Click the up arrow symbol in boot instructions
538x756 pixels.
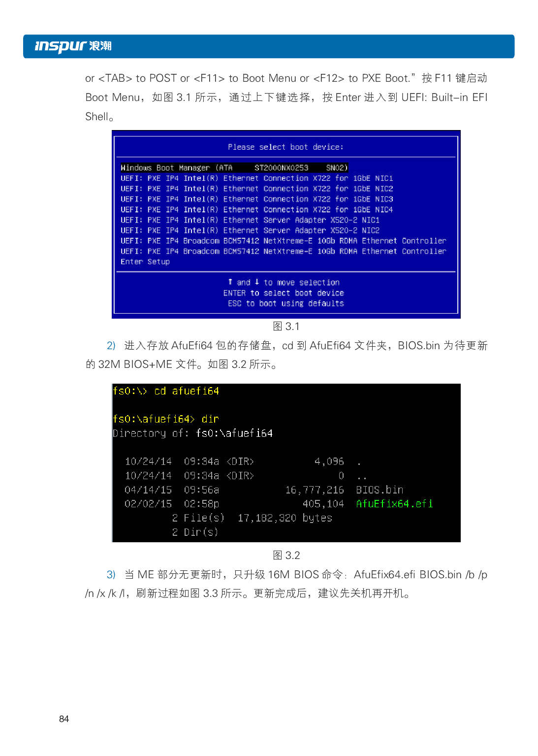pyautogui.click(x=230, y=282)
